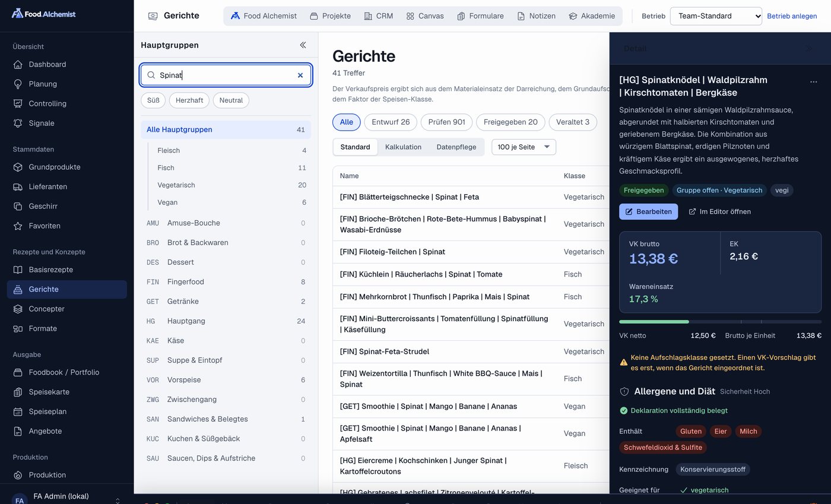Open the detail panel three-dot menu
831x504 pixels.
tap(813, 82)
